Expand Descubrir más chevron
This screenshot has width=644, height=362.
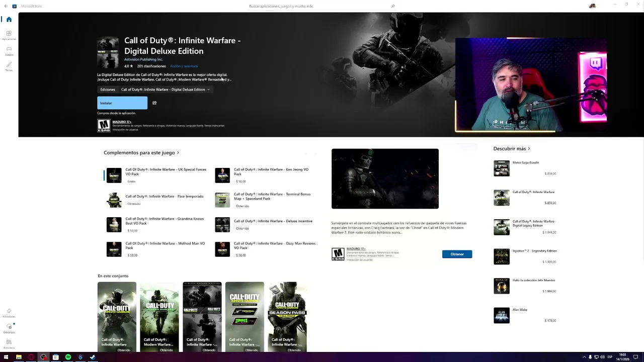tap(529, 149)
